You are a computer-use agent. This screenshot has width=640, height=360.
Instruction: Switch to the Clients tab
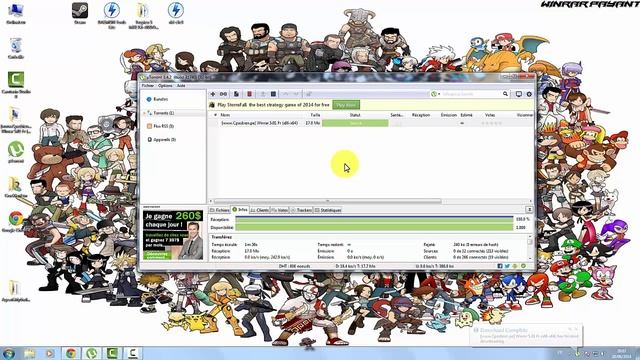pyautogui.click(x=260, y=210)
